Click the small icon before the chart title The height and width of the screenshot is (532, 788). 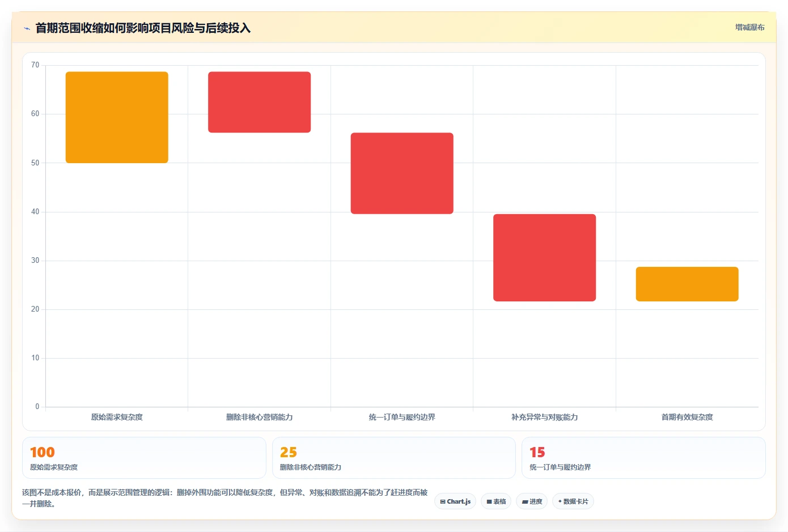[27, 28]
